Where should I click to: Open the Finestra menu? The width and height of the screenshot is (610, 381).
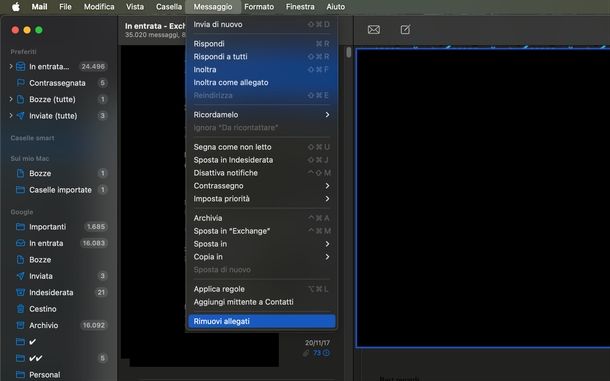[300, 7]
